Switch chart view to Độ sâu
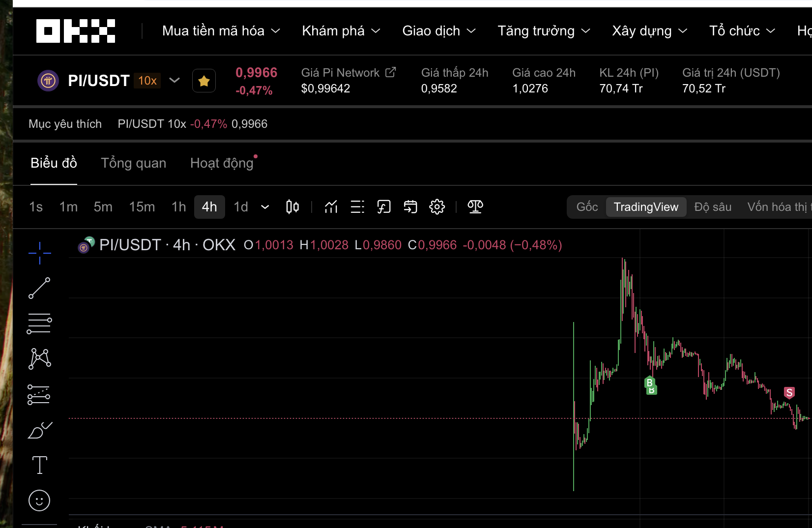The height and width of the screenshot is (528, 812). 713,207
